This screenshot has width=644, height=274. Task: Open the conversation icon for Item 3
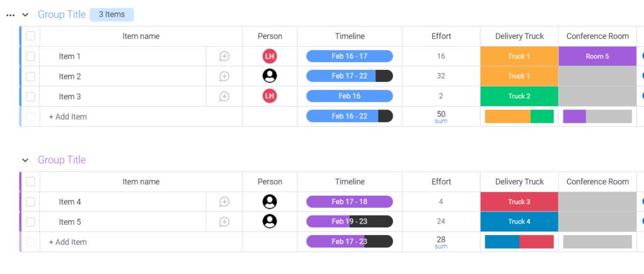(x=225, y=96)
